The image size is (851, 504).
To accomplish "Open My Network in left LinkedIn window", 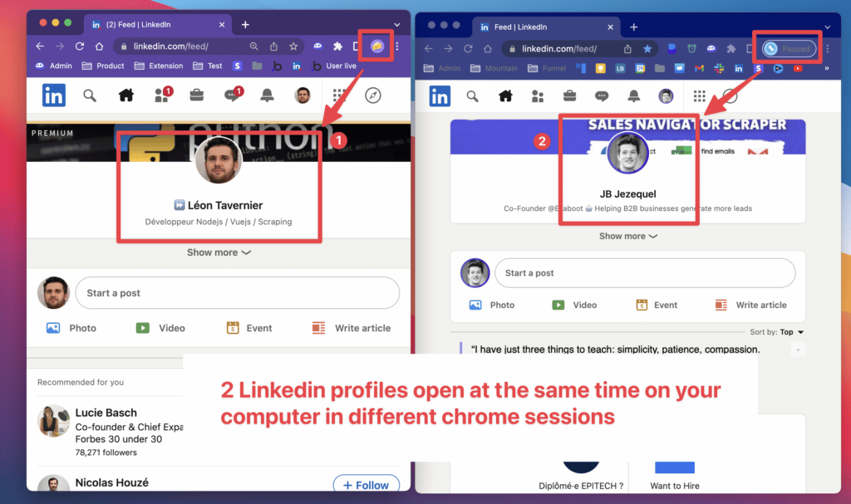I will point(162,95).
